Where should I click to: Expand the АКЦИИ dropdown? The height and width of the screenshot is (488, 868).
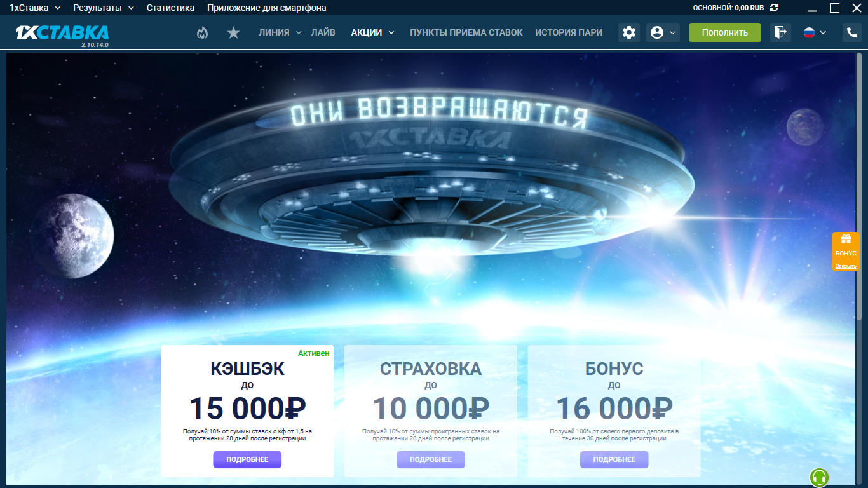coord(373,32)
